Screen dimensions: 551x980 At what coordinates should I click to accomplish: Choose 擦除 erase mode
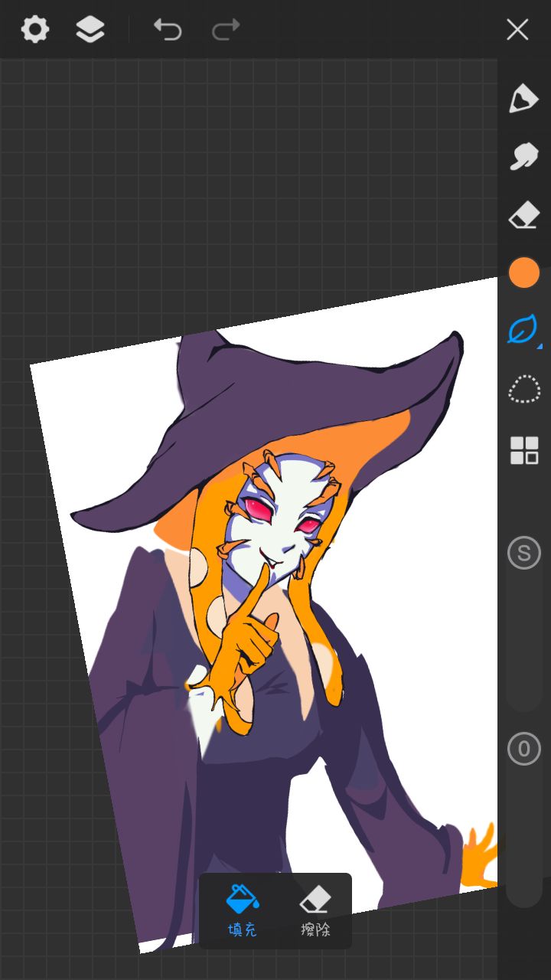(x=315, y=911)
